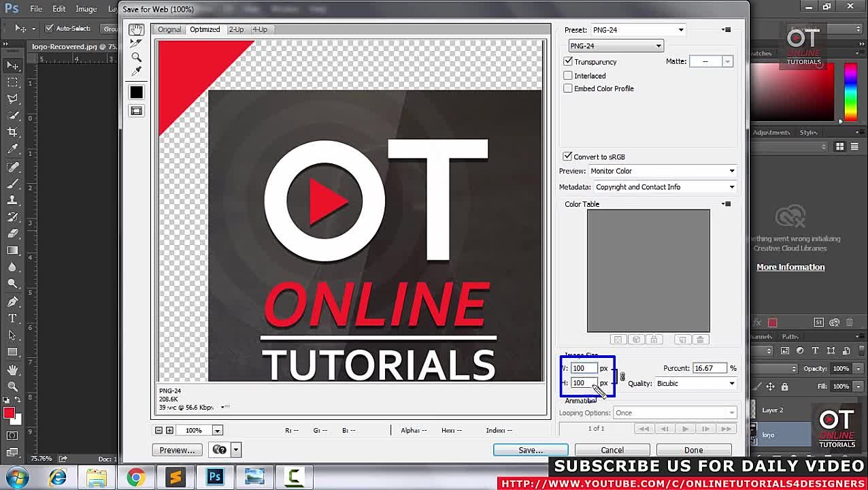
Task: Open the Image menu
Action: (86, 9)
